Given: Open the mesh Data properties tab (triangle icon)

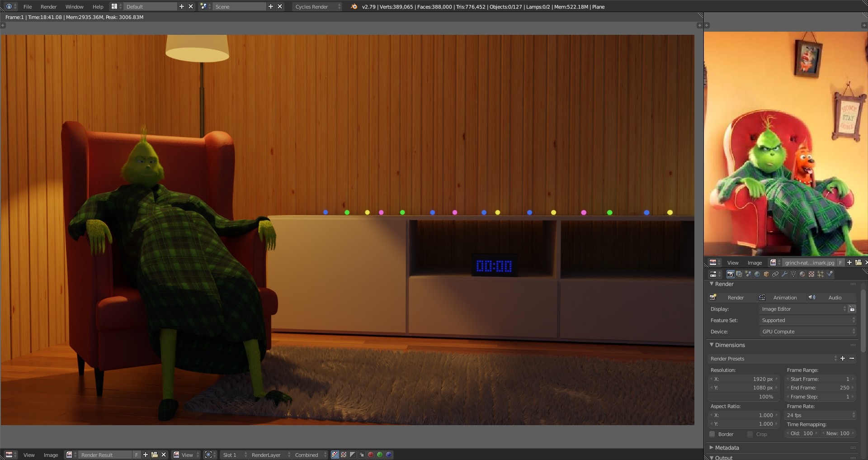Looking at the screenshot, I should coord(793,274).
